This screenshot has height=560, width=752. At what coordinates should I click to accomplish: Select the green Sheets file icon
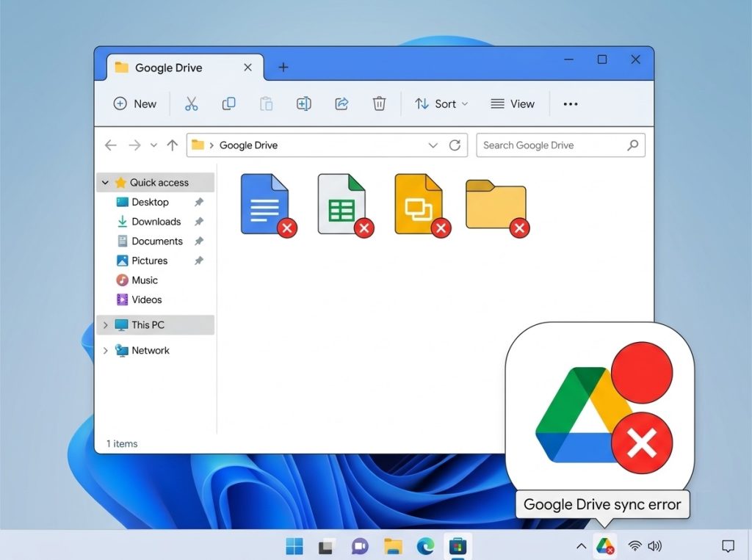pyautogui.click(x=345, y=206)
